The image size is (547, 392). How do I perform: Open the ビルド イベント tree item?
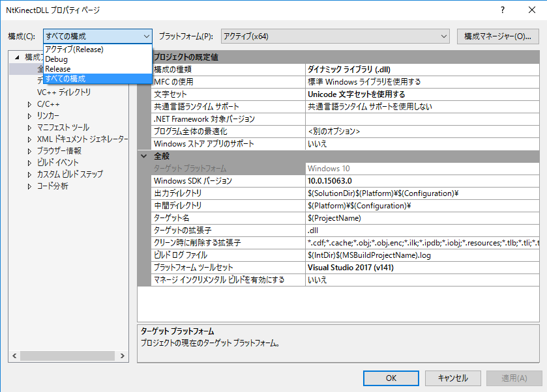(x=57, y=163)
